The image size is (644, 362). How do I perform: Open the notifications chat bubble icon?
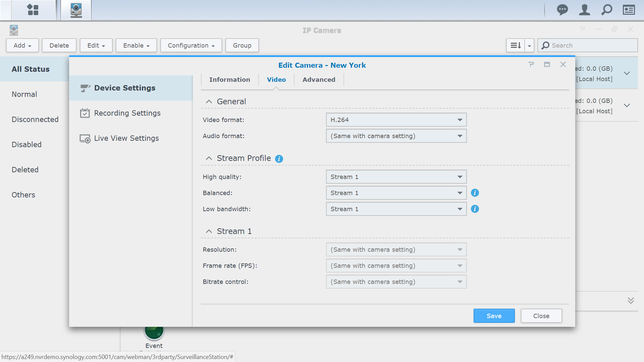[562, 10]
